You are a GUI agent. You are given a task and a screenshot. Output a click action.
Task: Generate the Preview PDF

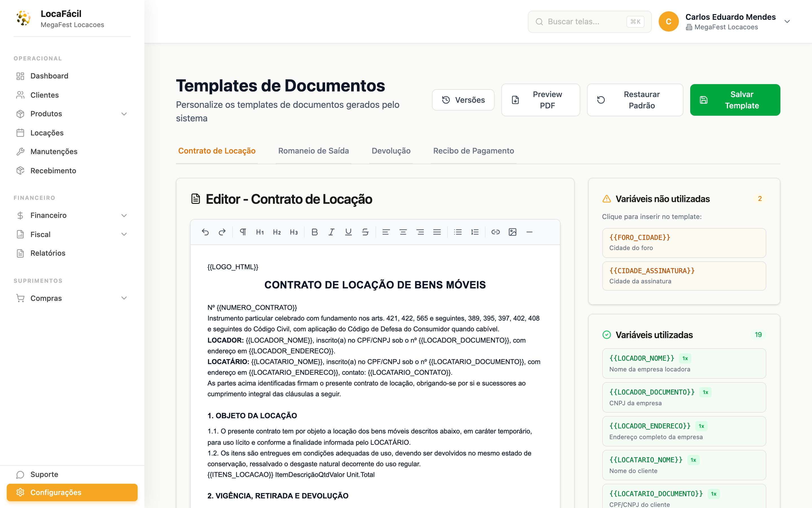(x=540, y=100)
